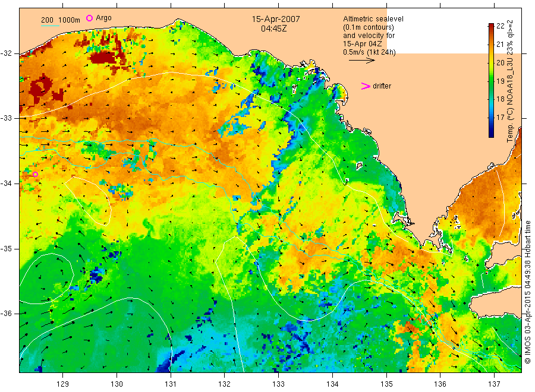Click the 'Altimetric sealevel' caption text
Viewport: 535px width, 392px height.
(x=373, y=19)
